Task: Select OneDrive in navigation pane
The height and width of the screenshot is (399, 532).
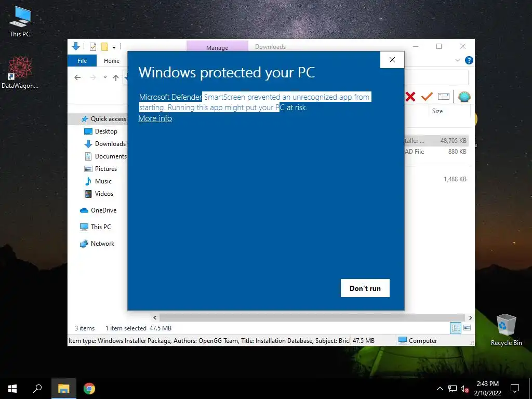Action: pos(98,210)
